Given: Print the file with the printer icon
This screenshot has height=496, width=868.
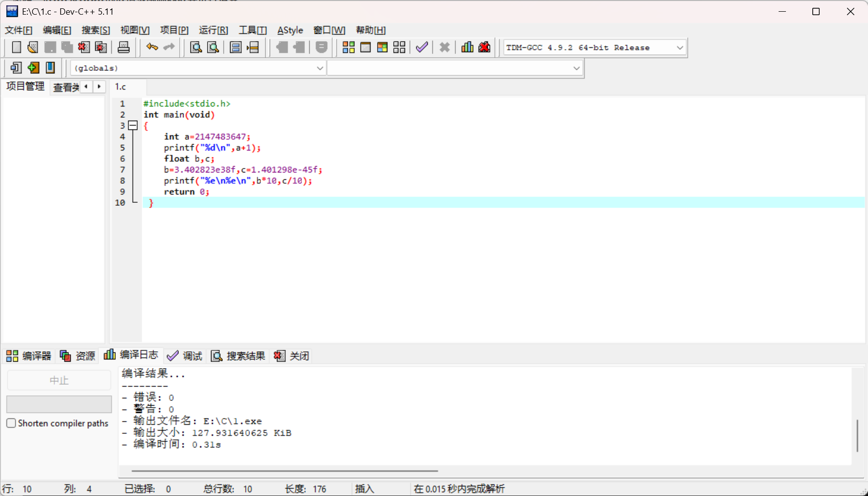Looking at the screenshot, I should click(124, 47).
